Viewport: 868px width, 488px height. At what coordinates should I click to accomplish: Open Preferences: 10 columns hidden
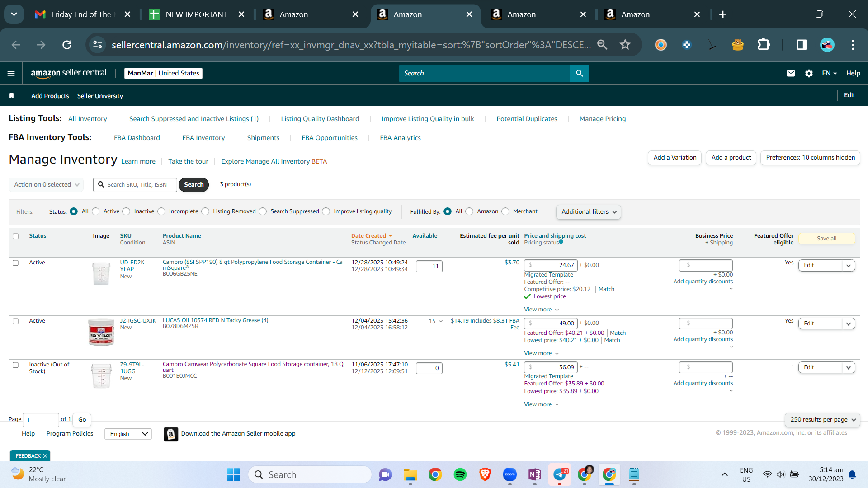tap(811, 158)
